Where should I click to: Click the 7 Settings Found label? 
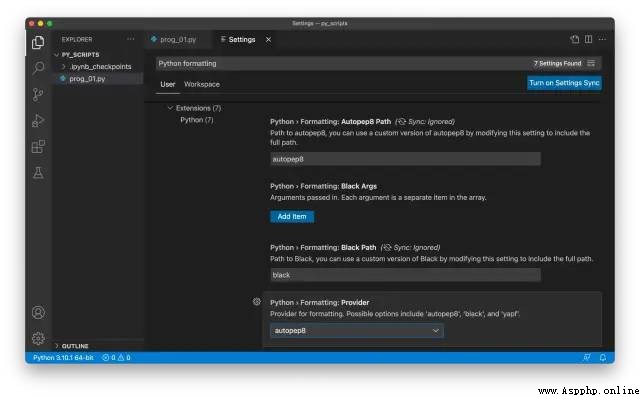(557, 63)
